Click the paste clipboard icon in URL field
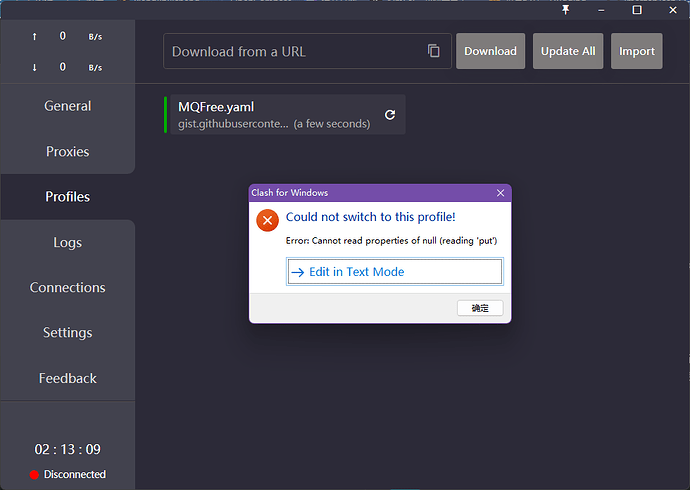Viewport: 690px width, 490px height. coord(433,51)
